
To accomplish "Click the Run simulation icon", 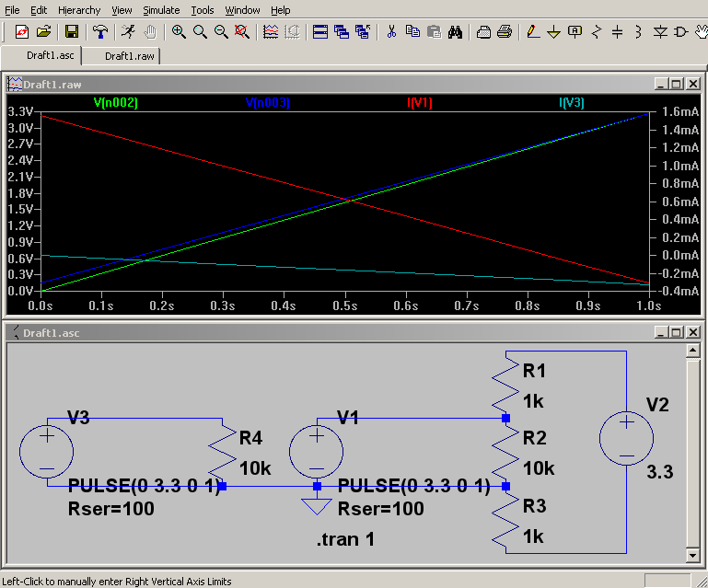I will [128, 32].
